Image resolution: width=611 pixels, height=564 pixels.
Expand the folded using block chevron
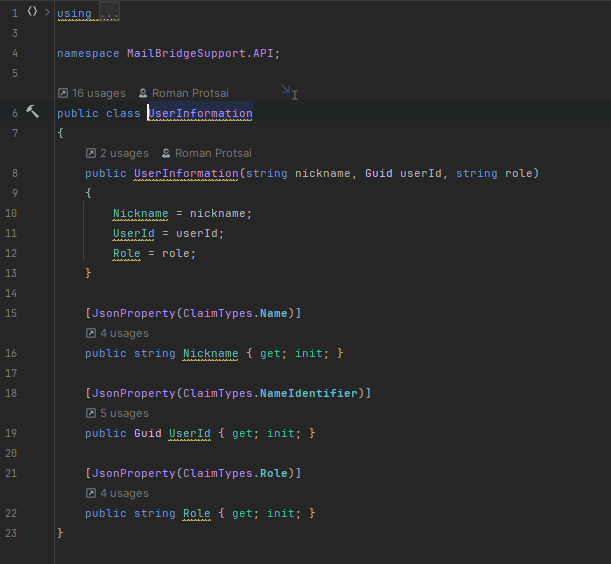click(x=47, y=12)
